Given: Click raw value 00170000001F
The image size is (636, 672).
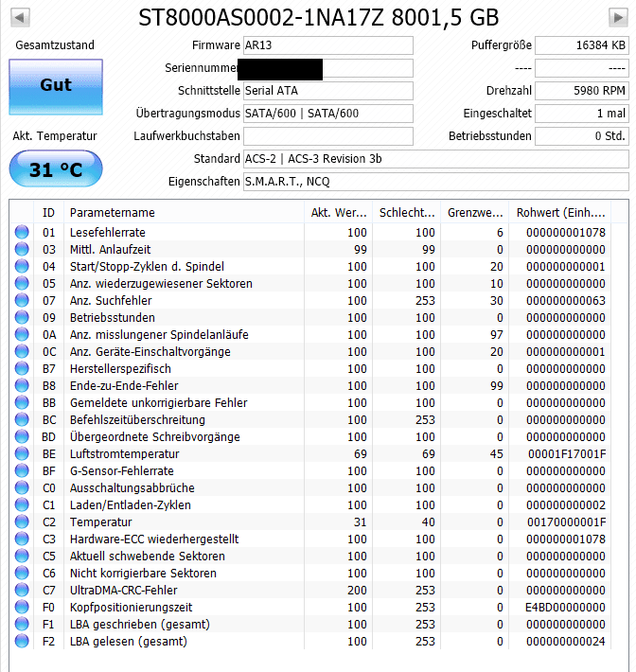Looking at the screenshot, I should pos(566,522).
